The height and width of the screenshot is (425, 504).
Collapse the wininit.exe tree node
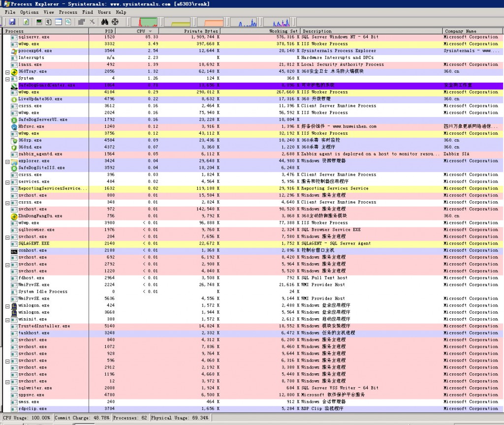tap(7, 320)
